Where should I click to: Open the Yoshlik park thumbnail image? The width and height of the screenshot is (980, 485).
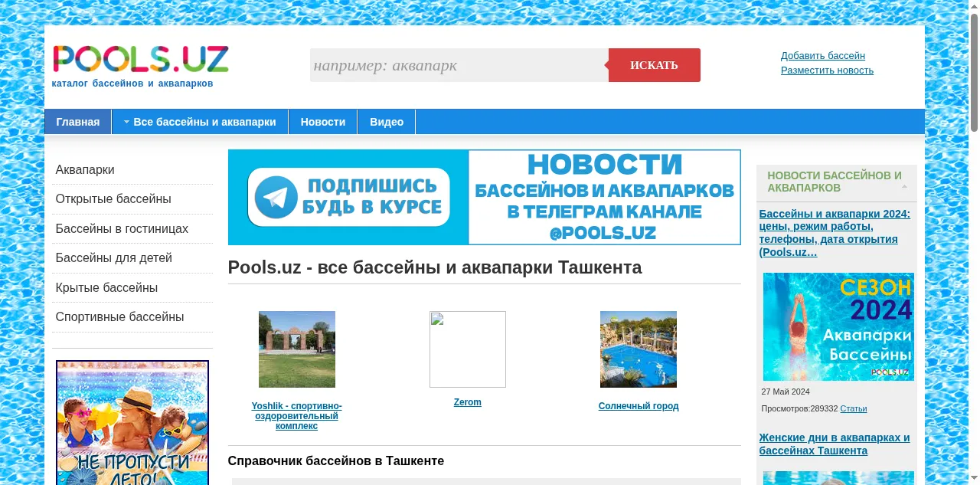[x=297, y=349]
